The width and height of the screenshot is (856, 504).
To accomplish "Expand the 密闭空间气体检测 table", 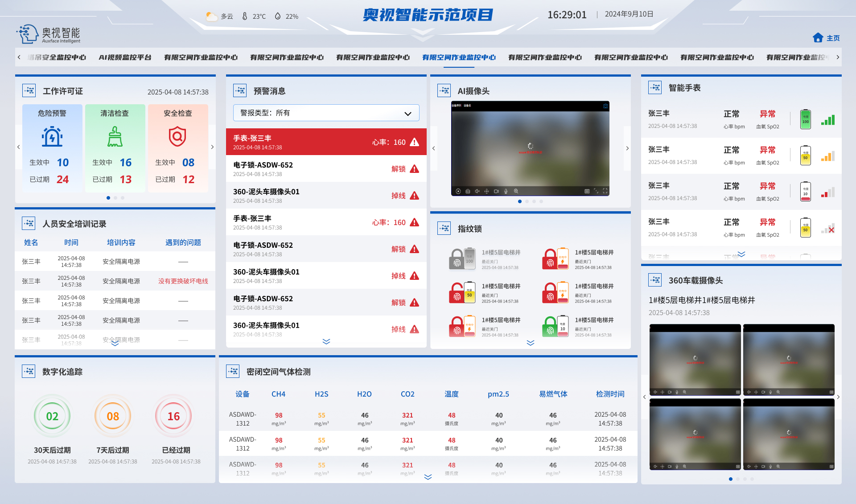I will point(428,477).
